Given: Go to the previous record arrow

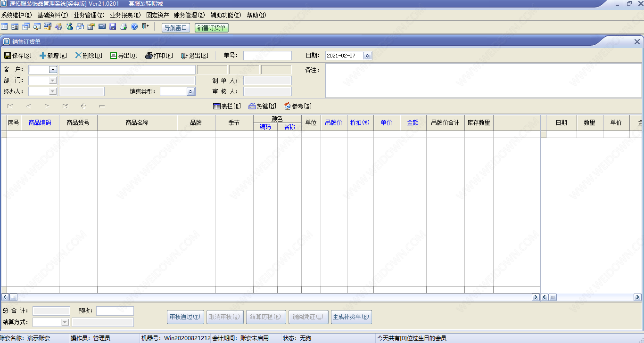Looking at the screenshot, I should (29, 106).
